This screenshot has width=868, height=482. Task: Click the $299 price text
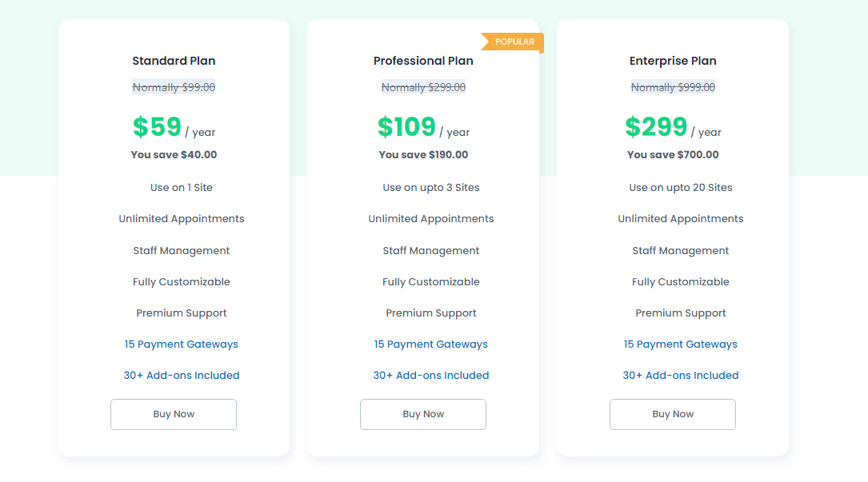click(x=656, y=127)
